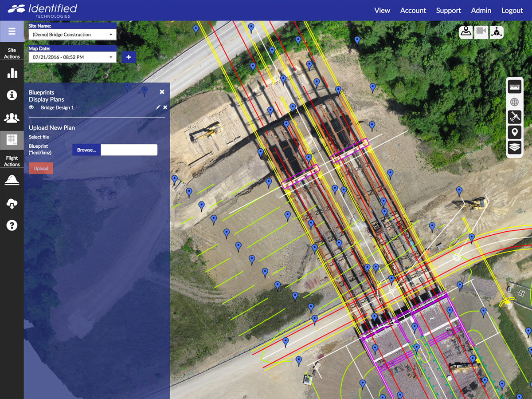Toggle the hamburger sidebar menu

coord(12,32)
